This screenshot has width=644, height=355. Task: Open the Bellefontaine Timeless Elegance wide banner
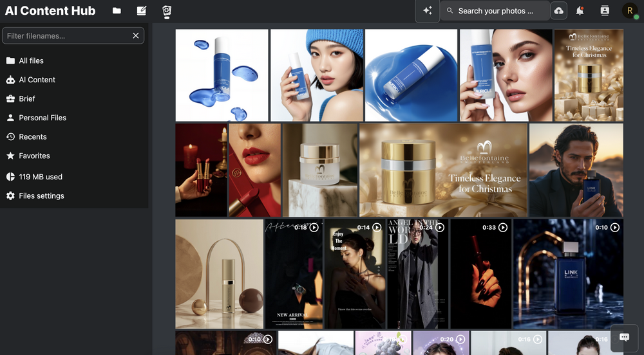point(443,170)
